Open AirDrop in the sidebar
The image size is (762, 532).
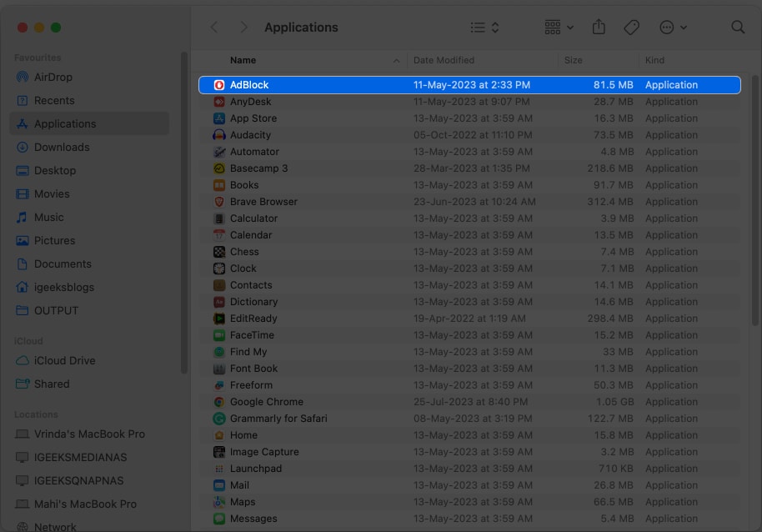pyautogui.click(x=89, y=78)
